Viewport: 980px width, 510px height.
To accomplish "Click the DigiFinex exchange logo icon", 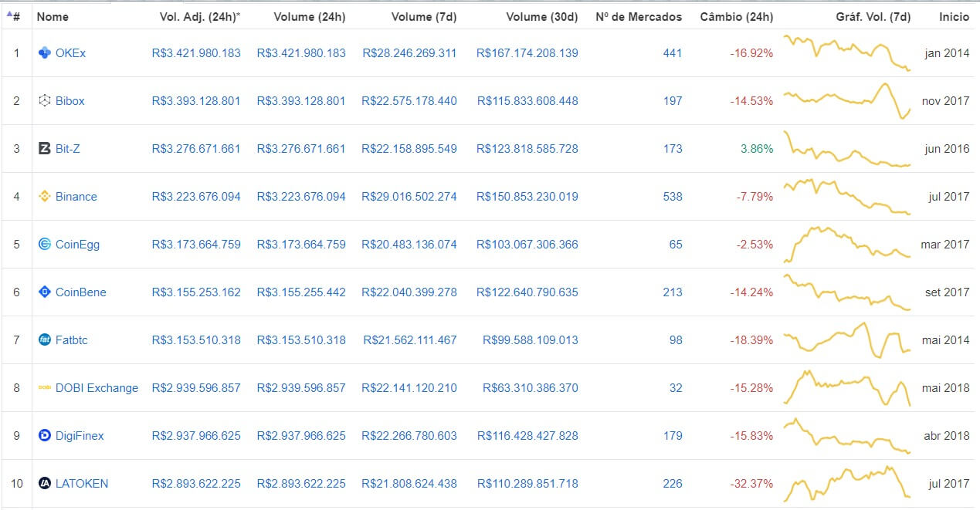I will pos(45,435).
